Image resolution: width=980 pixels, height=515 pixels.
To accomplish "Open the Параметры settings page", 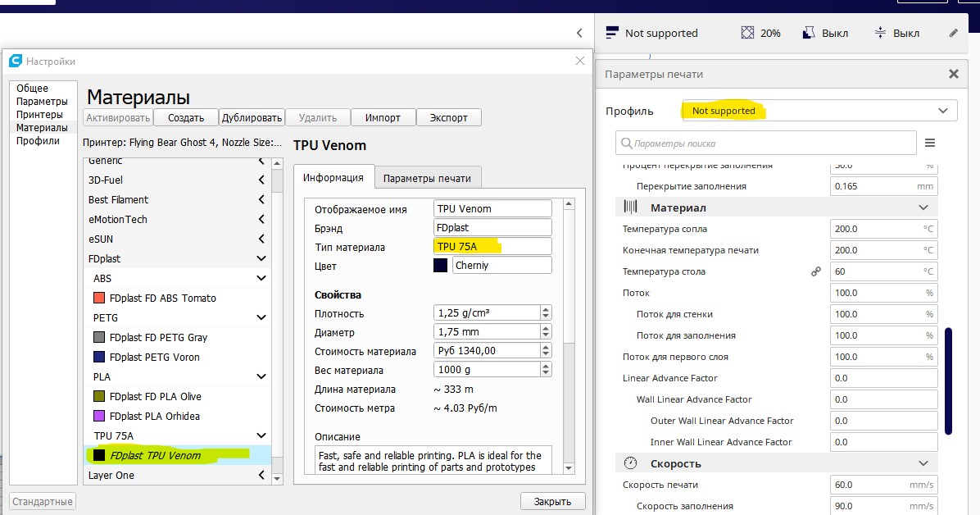I will pos(42,102).
